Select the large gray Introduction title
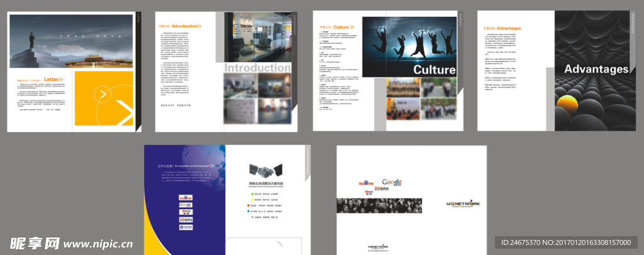644x255 pixels. coord(257,68)
